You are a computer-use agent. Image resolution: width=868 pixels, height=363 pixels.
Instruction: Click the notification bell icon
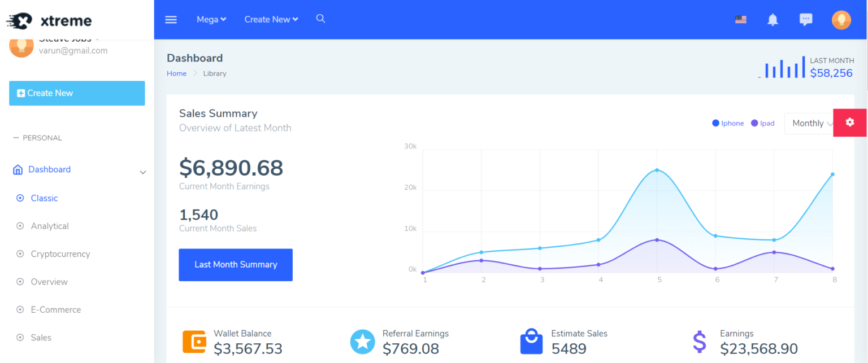coord(773,19)
